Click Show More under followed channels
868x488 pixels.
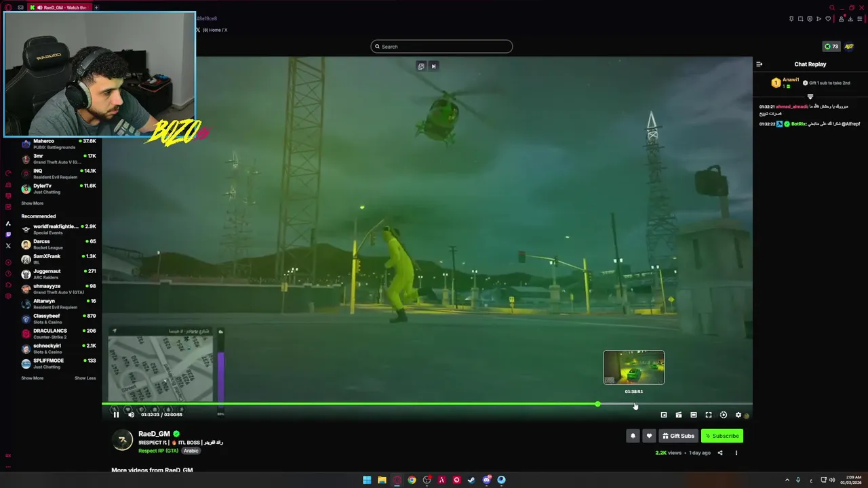(x=32, y=203)
